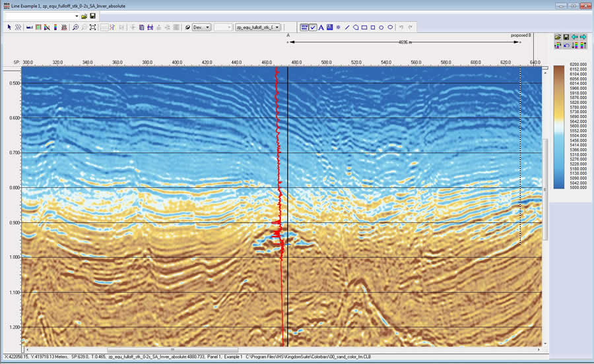Click the redo annotation arrow

(x=411, y=27)
